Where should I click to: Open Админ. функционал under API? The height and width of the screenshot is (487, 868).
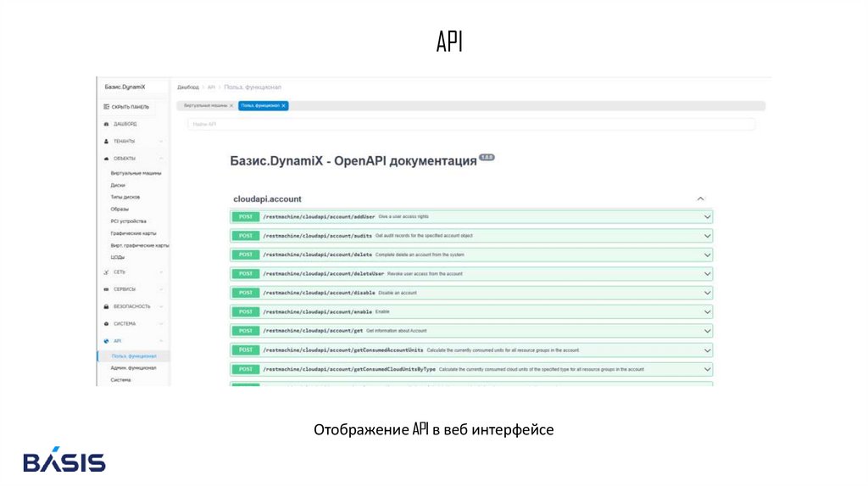click(x=133, y=368)
